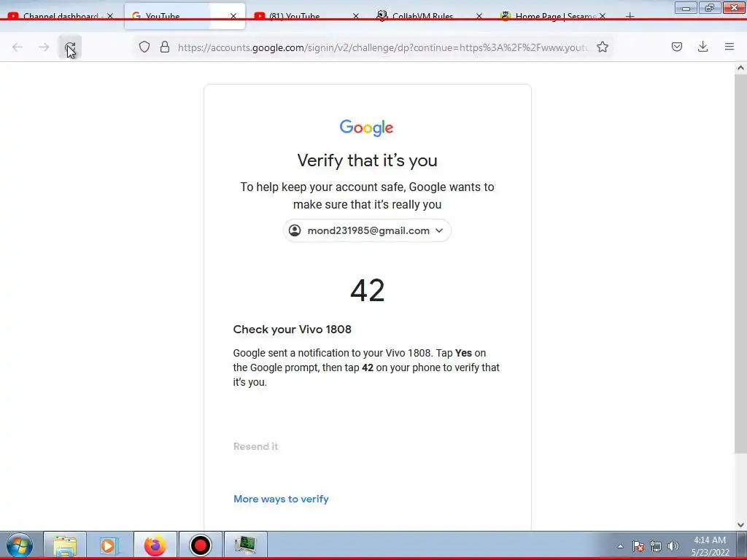Select heading Verify that it's you
747x560 pixels.
coord(368,160)
